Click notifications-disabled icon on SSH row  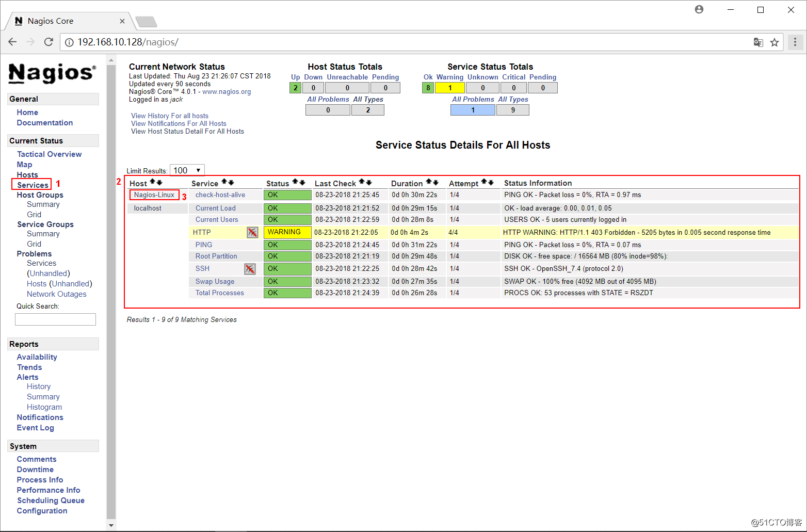[250, 269]
